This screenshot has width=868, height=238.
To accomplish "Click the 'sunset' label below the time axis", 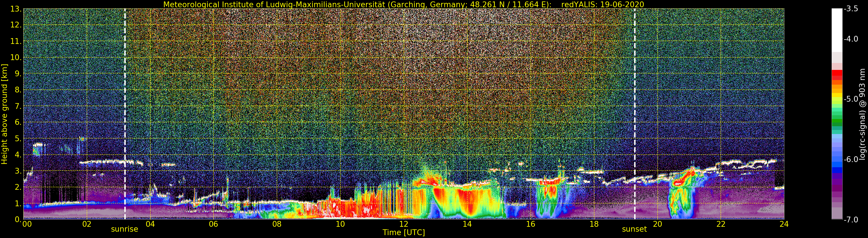I will coord(634,229).
